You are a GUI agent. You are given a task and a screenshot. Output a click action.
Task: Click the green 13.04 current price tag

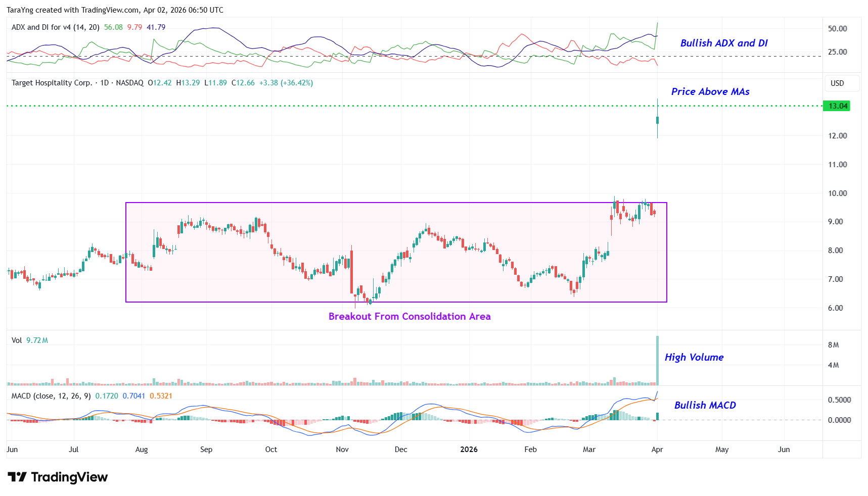tap(837, 106)
